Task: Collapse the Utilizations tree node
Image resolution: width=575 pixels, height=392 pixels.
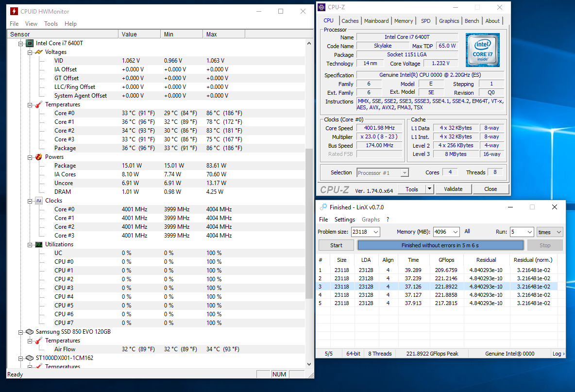Action: (30, 245)
